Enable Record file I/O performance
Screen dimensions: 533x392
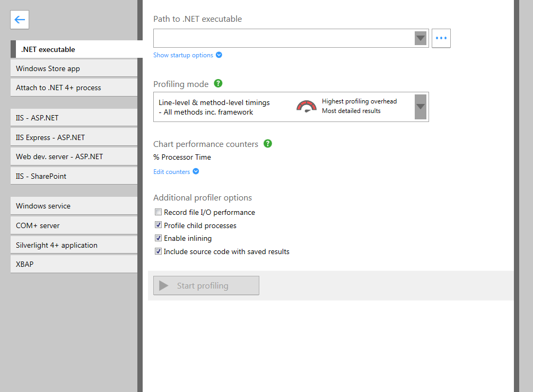pos(158,212)
